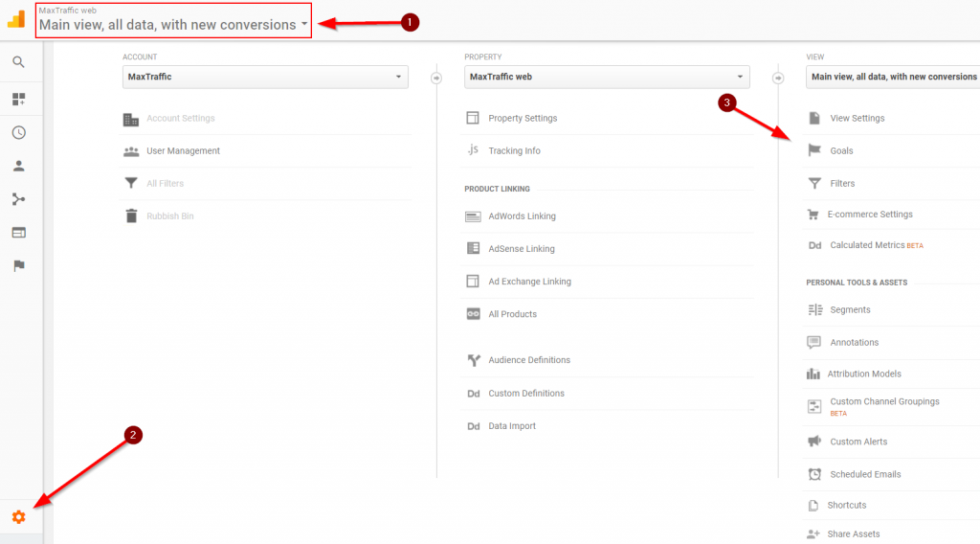The width and height of the screenshot is (980, 544).
Task: Open the Acquisition branching icon in sidebar
Action: coord(19,199)
